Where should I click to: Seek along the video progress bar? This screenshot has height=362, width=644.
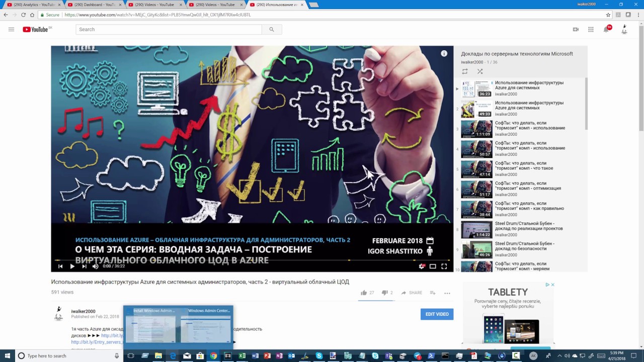[x=252, y=260]
